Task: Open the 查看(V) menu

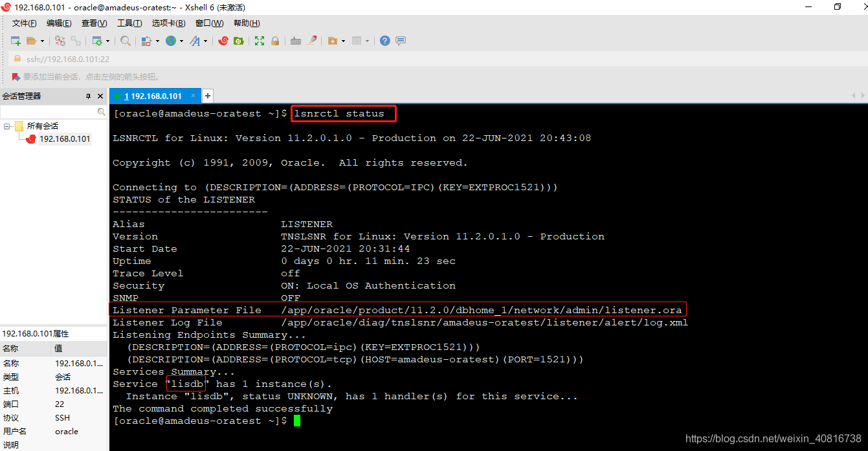Action: coord(94,23)
